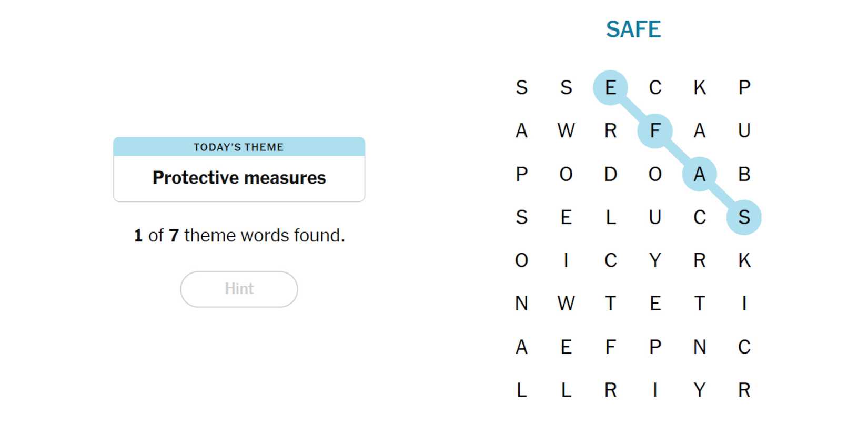Click the theme words found counter

click(239, 235)
